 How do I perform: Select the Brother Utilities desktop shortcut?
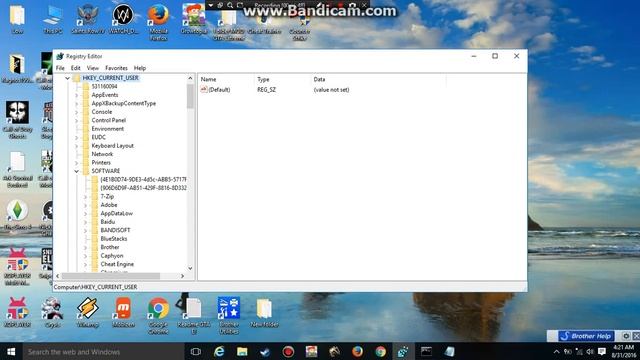tap(229, 316)
